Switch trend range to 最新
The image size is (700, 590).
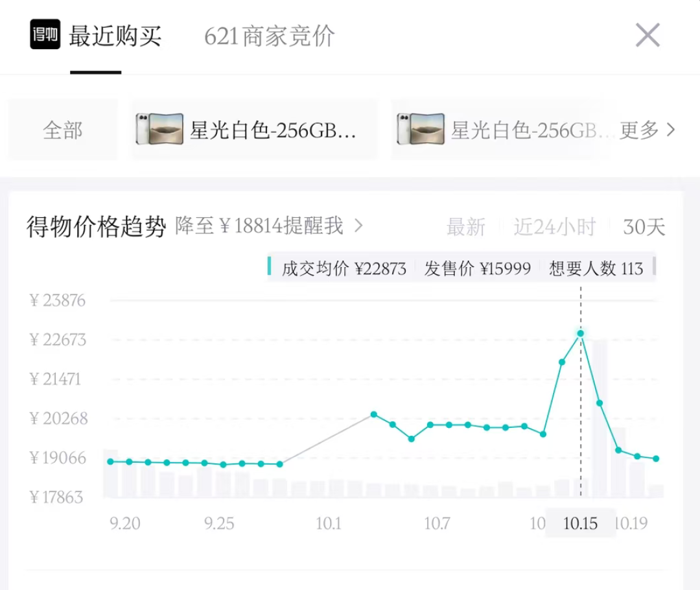(x=465, y=227)
